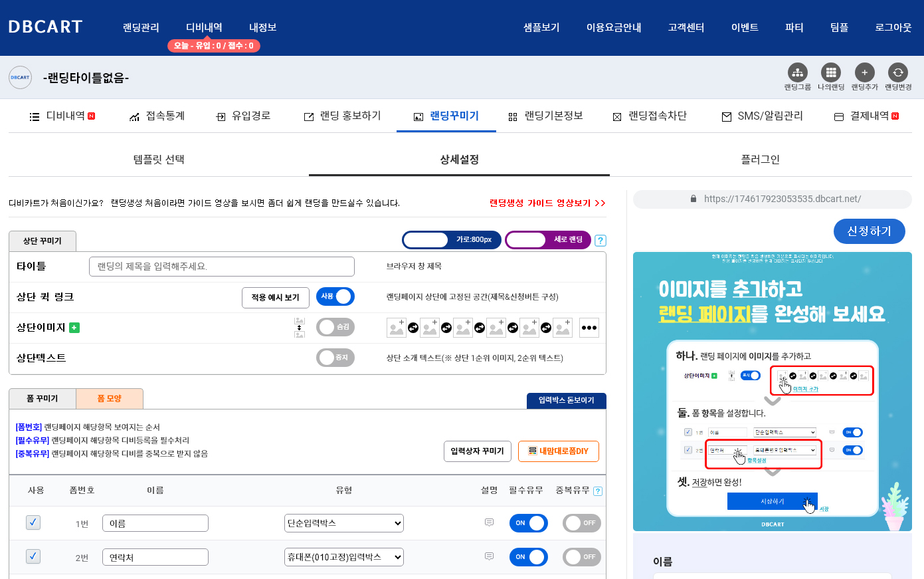The width and height of the screenshot is (924, 579).
Task: Open the 랜딩기본정보 tab
Action: (545, 116)
